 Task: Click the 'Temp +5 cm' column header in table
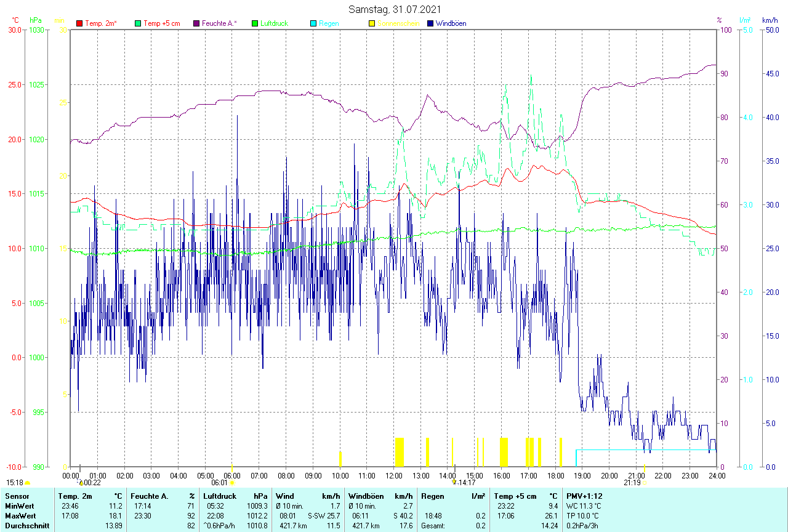pos(515,496)
